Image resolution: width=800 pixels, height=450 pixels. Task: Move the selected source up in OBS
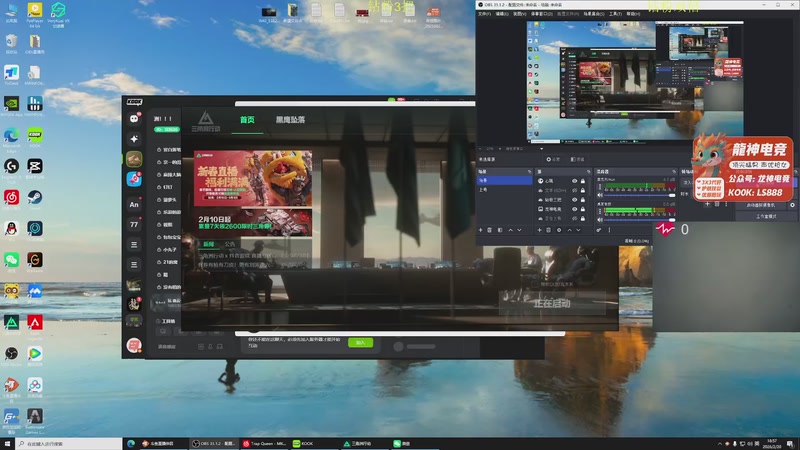569,230
